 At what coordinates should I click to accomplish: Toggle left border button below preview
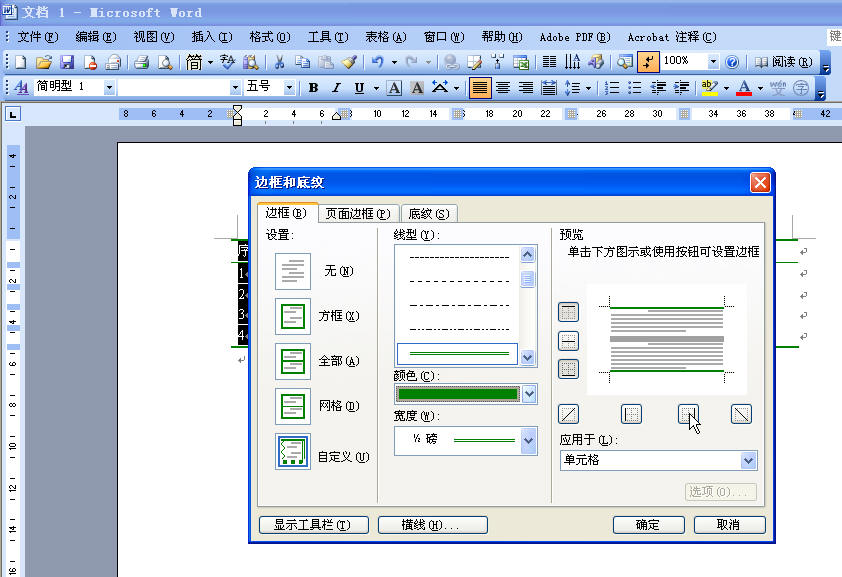tap(632, 414)
